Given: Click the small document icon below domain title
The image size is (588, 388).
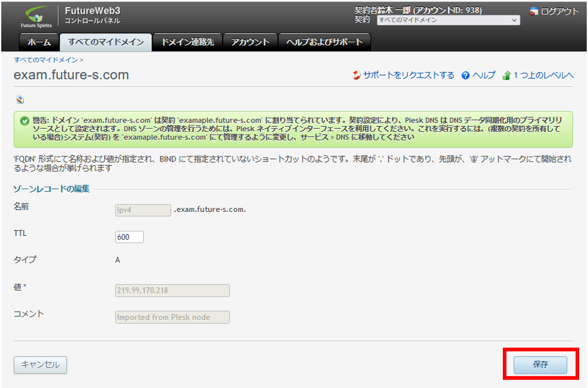Looking at the screenshot, I should tap(20, 99).
